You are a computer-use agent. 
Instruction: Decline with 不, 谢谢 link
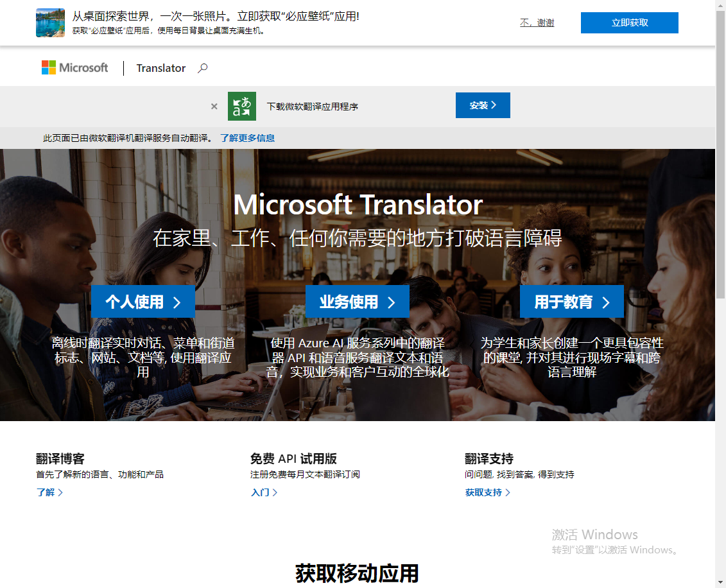537,22
